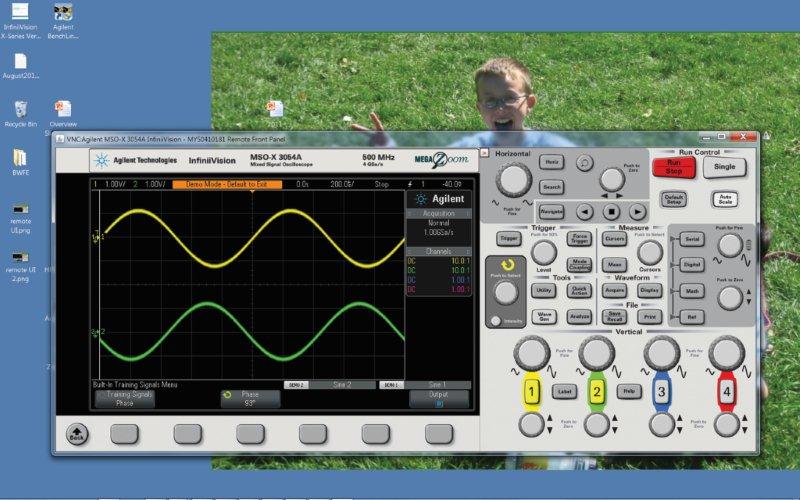Click channel 4 position knob below red button

coord(727,424)
